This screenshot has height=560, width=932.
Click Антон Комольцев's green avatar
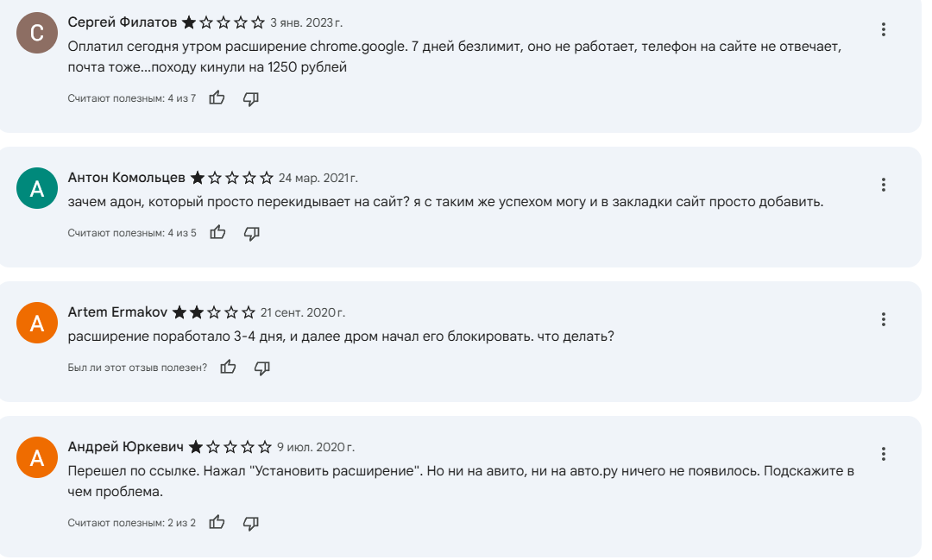click(37, 188)
